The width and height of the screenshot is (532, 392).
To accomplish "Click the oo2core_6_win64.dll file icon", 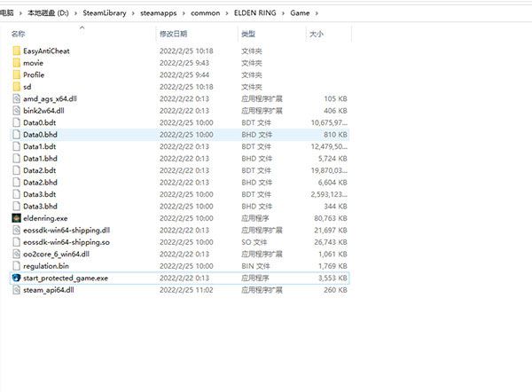I will 17,254.
